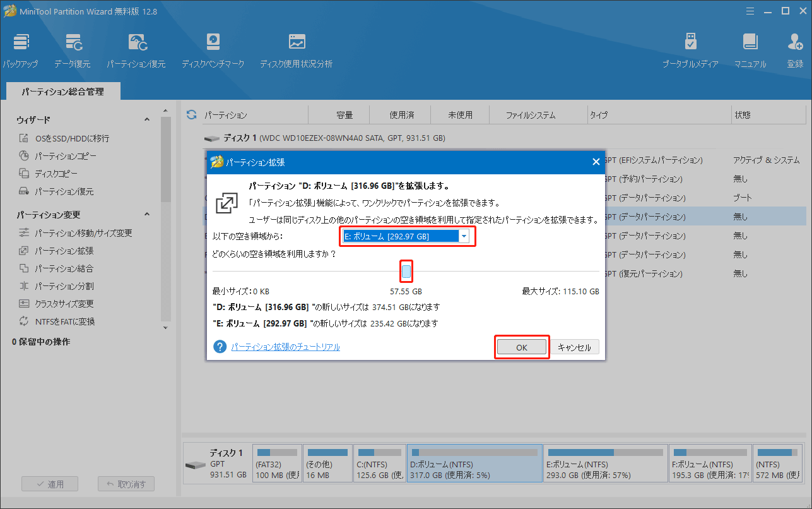
Task: Click the ブート status cell
Action: tap(742, 198)
